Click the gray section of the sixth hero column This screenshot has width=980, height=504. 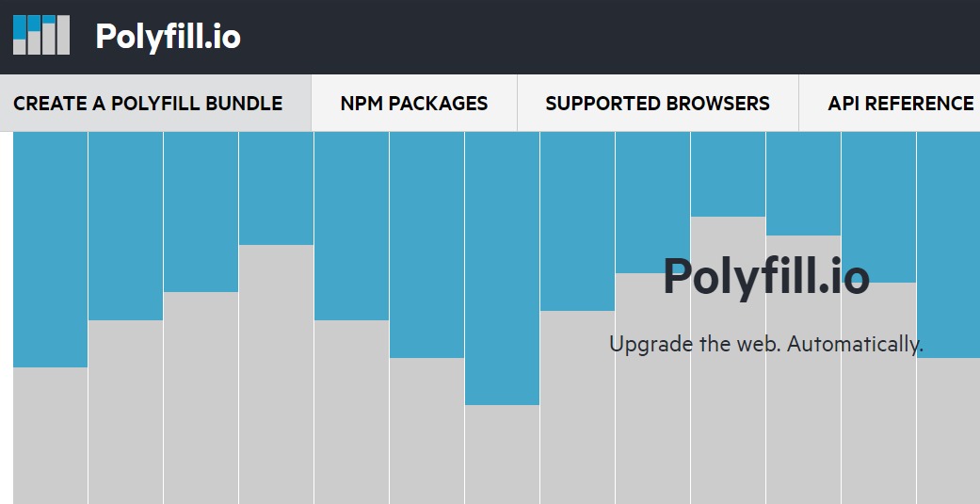point(426,431)
